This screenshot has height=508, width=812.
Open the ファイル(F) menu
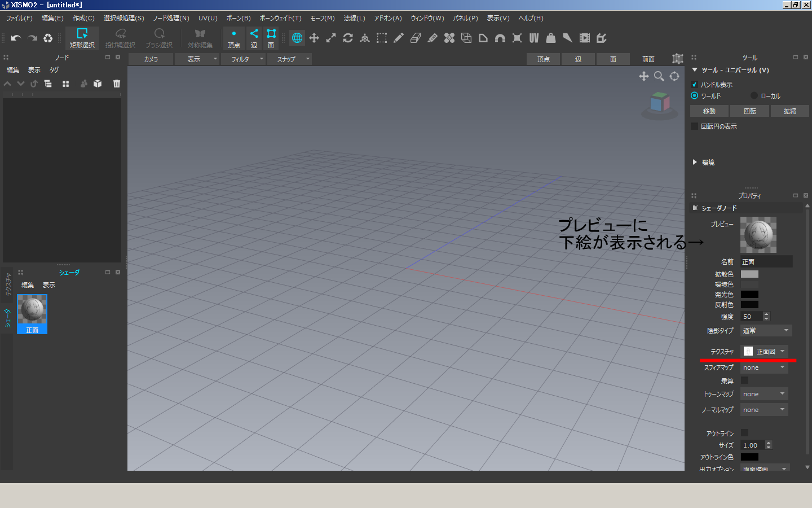click(x=19, y=18)
